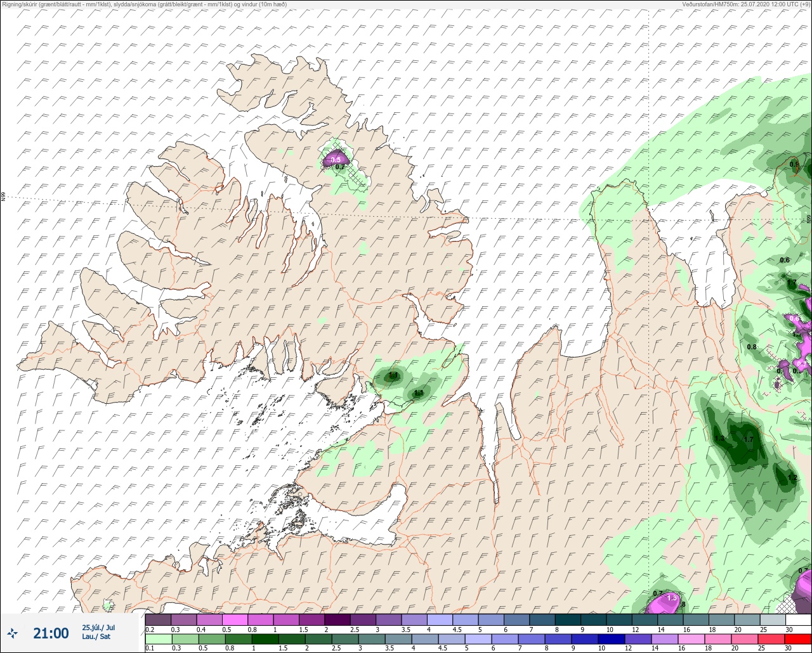Click the darkest purple 2 swatch in upper legend
The width and height of the screenshot is (812, 653).
coord(337,619)
